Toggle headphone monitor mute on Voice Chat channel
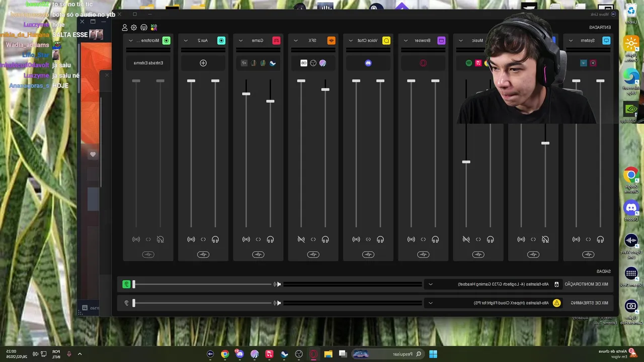The image size is (644, 362). [380, 240]
